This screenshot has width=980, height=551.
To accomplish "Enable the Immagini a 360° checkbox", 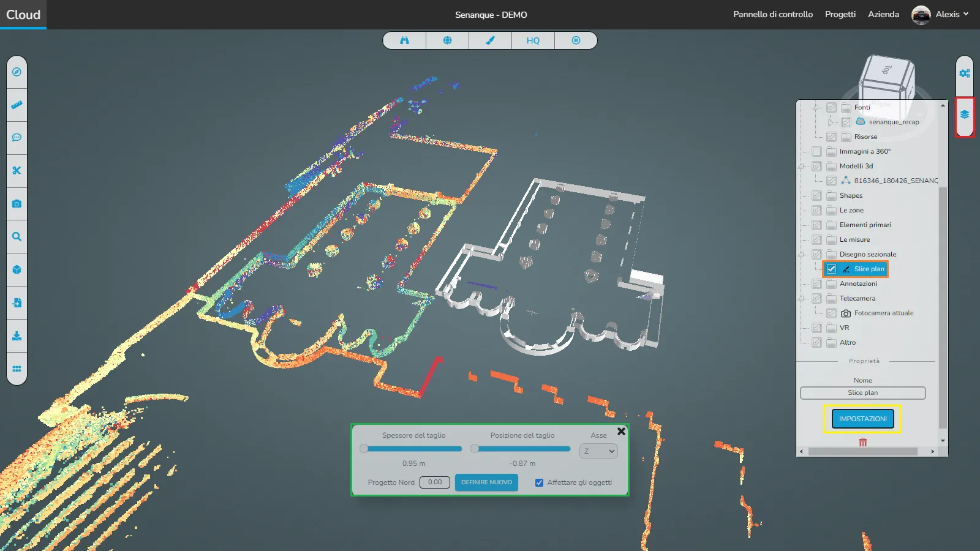I will coord(816,151).
